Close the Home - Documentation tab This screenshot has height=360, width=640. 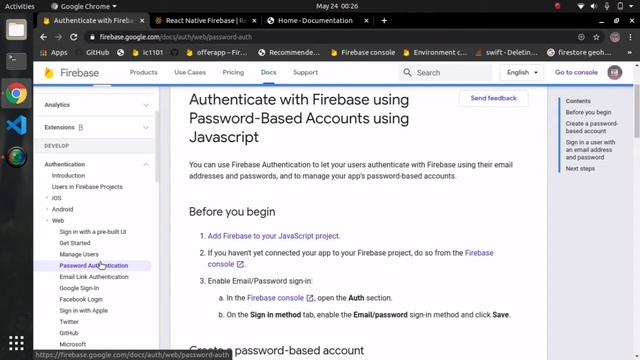366,20
